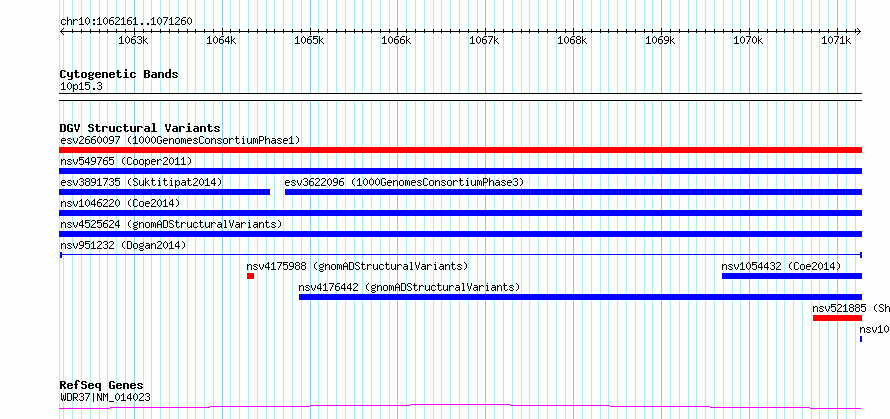Click the chr10:1062161..1071260 coordinate label

(126, 22)
